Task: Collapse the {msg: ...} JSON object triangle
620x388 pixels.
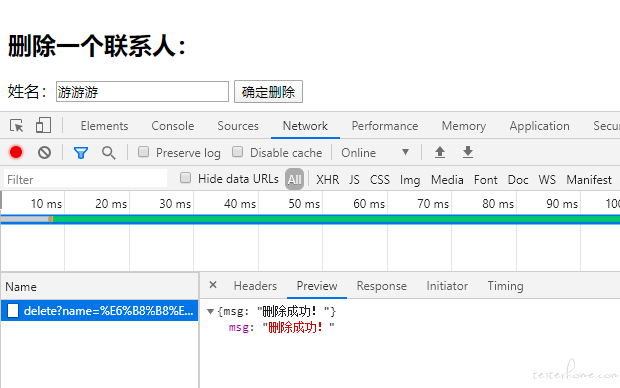Action: (x=210, y=312)
